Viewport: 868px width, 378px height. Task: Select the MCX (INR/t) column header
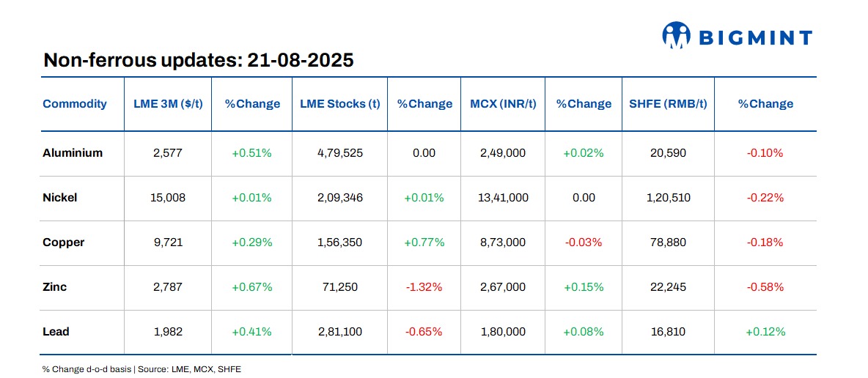pos(503,104)
